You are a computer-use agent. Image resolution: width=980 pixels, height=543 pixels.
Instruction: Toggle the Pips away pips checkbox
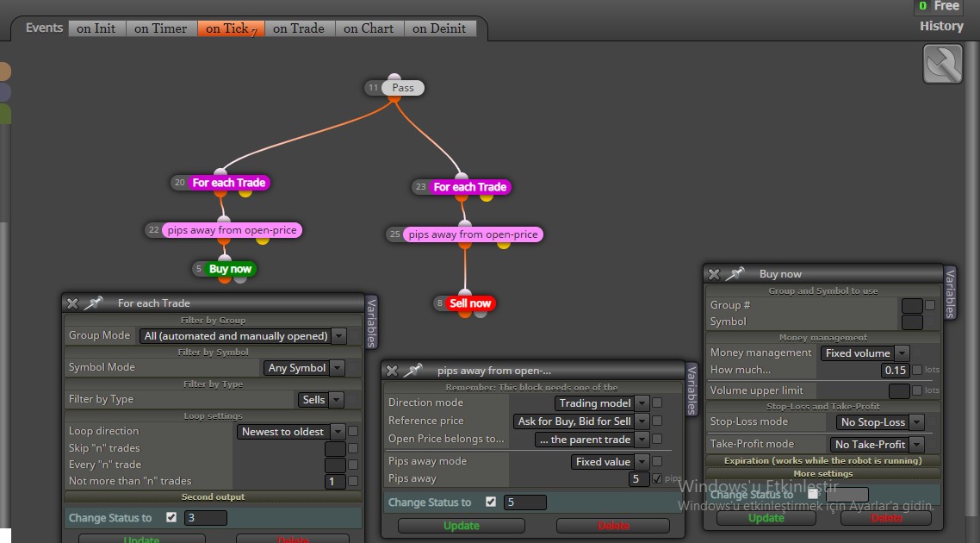tap(657, 478)
